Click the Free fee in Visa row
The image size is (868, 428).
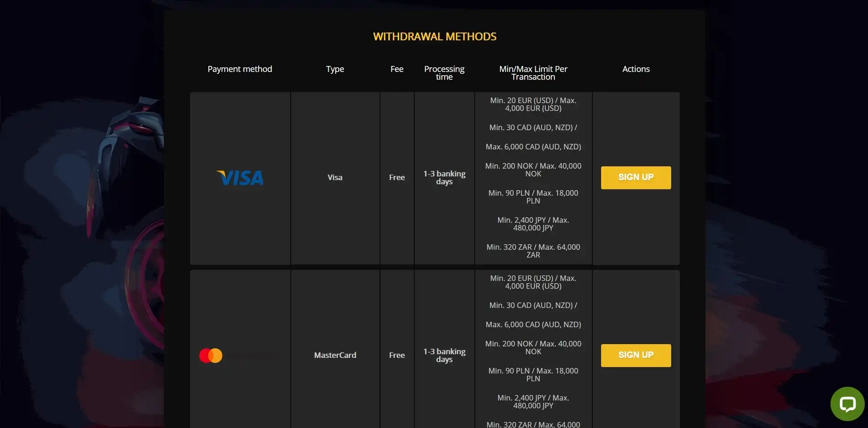[x=396, y=177]
